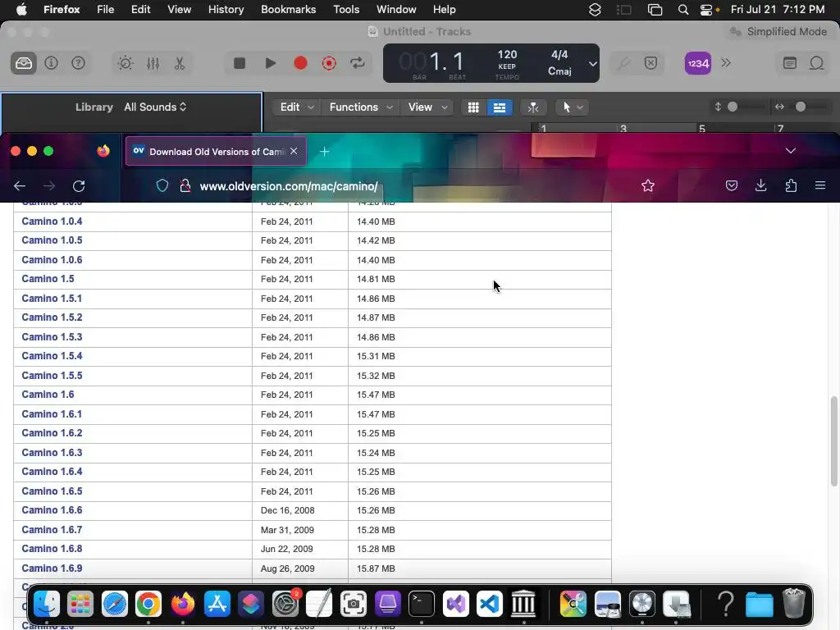Open the All Sounds library dropdown
The height and width of the screenshot is (630, 840).
point(155,107)
